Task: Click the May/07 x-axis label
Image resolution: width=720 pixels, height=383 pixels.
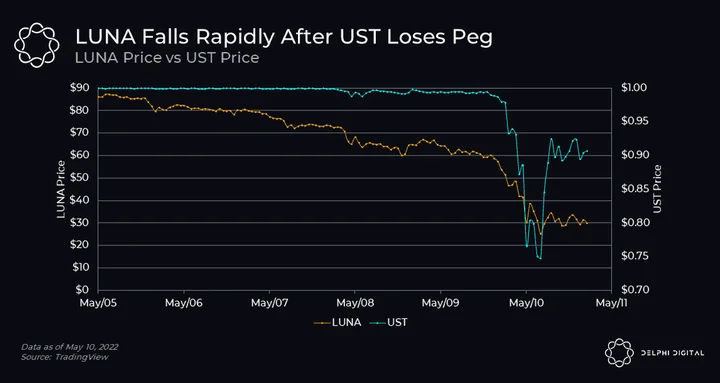Action: [270, 303]
